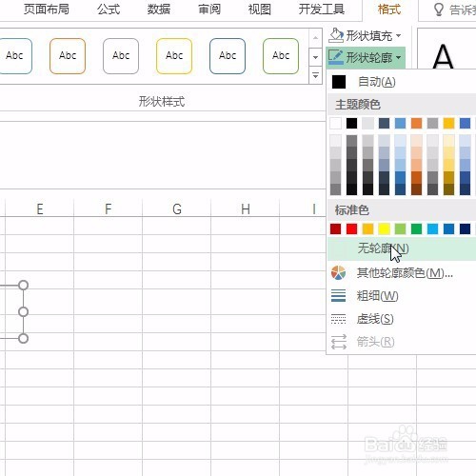Pick the light green standard color
The height and width of the screenshot is (476, 476).
tap(400, 228)
